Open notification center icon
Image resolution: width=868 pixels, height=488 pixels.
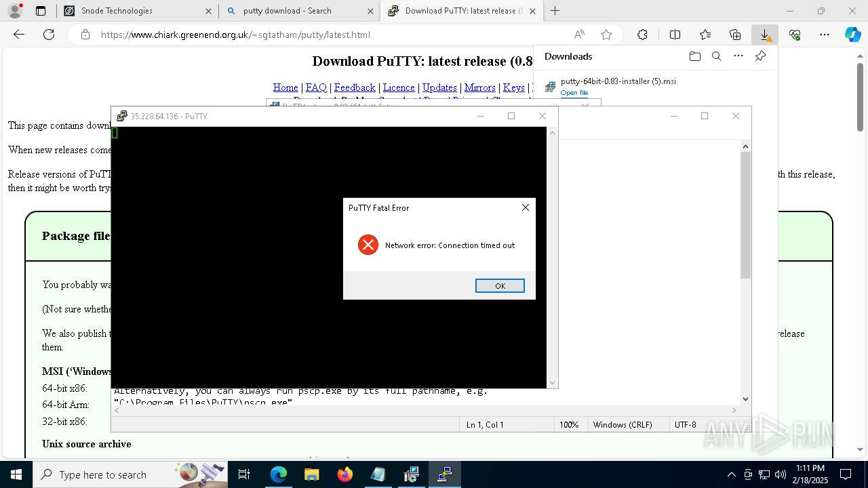[x=846, y=474]
